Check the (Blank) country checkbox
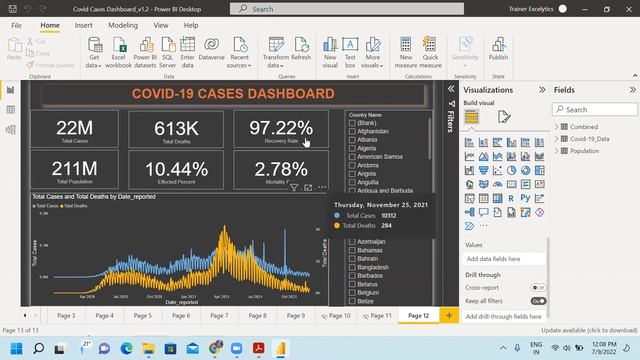This screenshot has width=640, height=360. [x=352, y=123]
